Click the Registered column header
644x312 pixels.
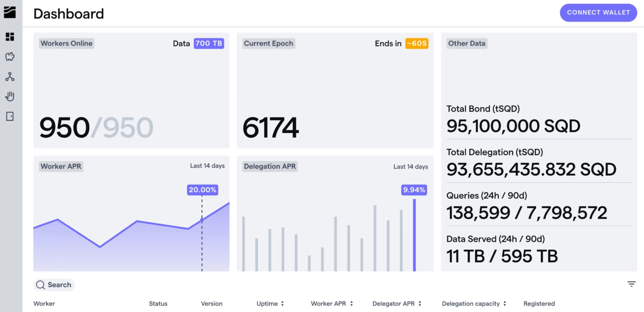click(x=539, y=304)
